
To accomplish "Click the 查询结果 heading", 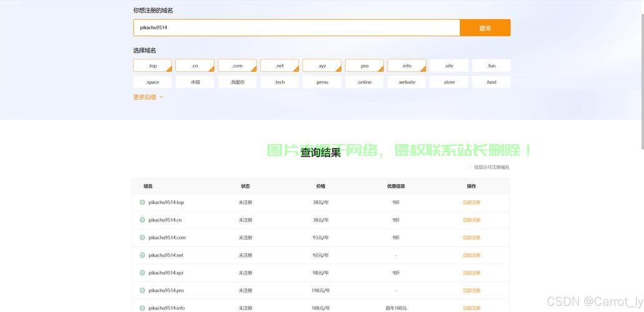I will [x=321, y=153].
